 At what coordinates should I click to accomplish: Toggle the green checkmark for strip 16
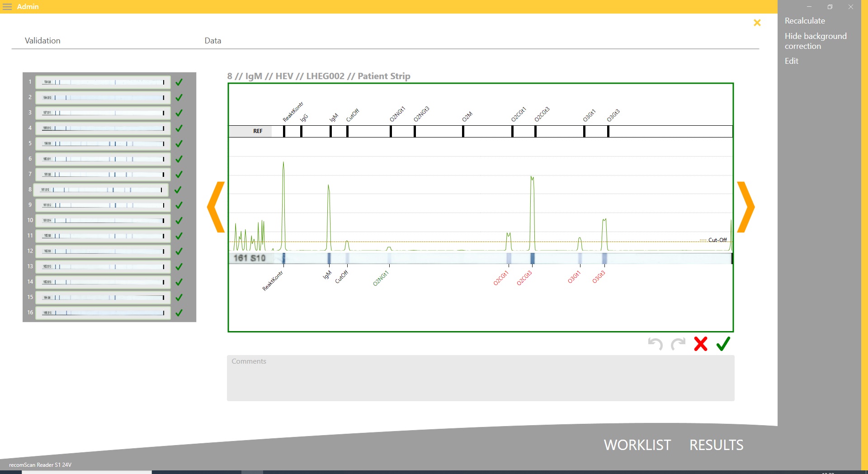coord(179,313)
